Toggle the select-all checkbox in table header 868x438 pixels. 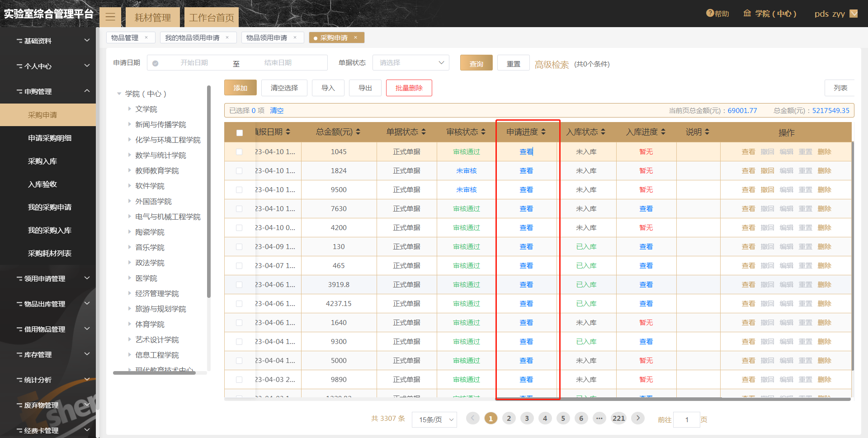(x=240, y=132)
